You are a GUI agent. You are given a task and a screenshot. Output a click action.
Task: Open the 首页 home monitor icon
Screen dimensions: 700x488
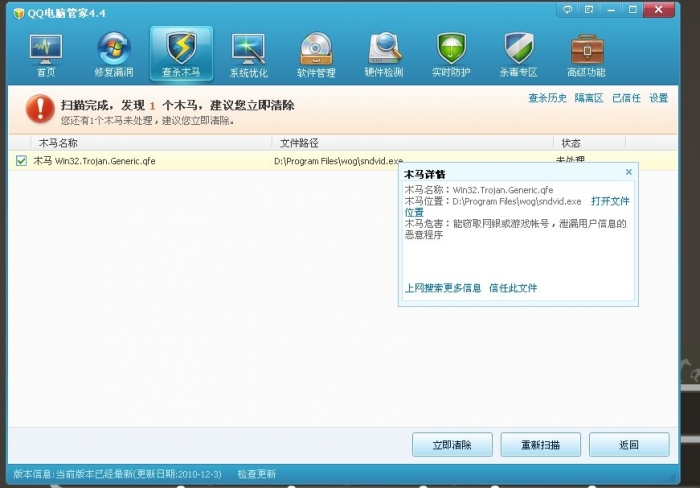pos(46,54)
